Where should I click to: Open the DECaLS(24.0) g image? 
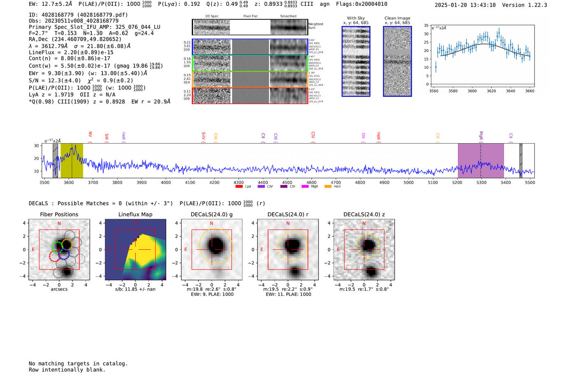[212, 250]
